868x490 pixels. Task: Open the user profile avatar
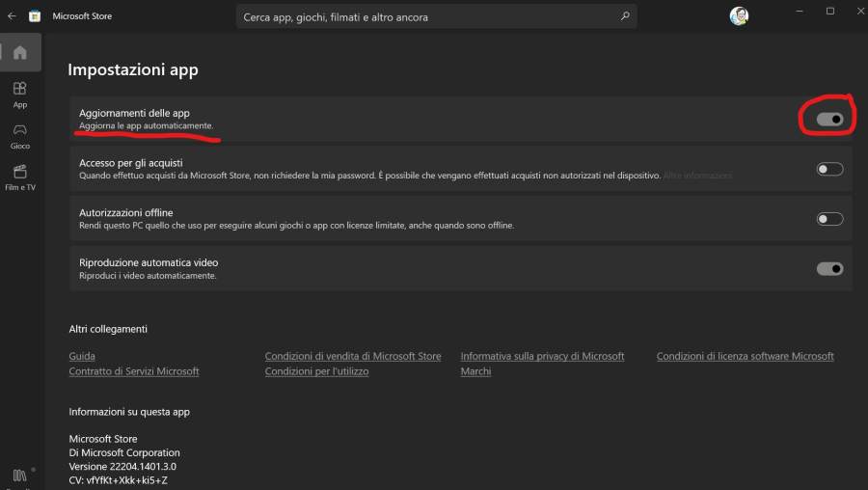pyautogui.click(x=739, y=16)
